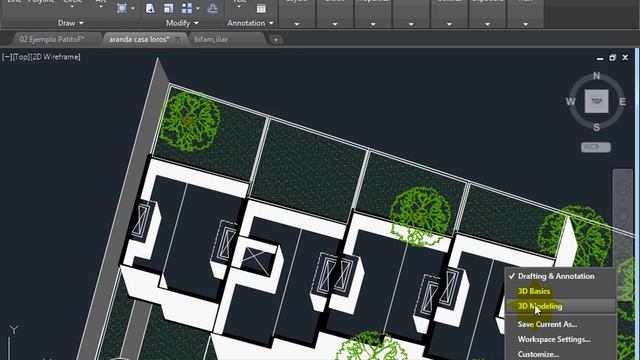Select the Hatch boundary tool icon
This screenshot has height=360, width=640.
[122, 8]
